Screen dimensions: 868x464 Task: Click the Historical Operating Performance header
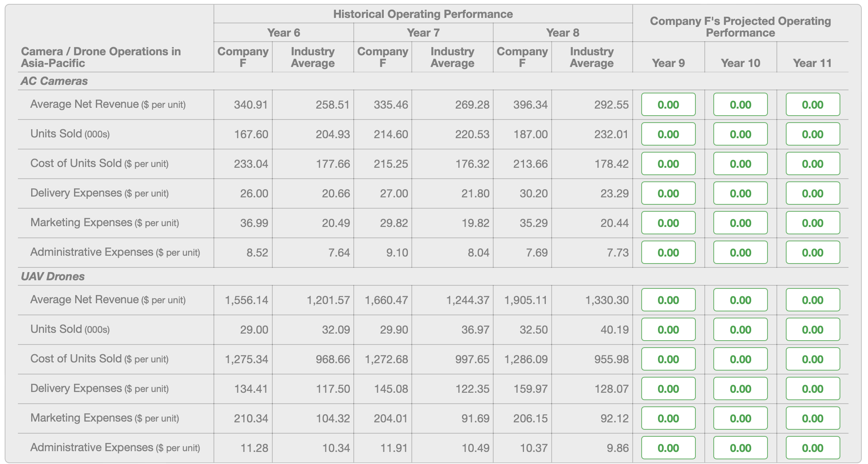coord(423,14)
